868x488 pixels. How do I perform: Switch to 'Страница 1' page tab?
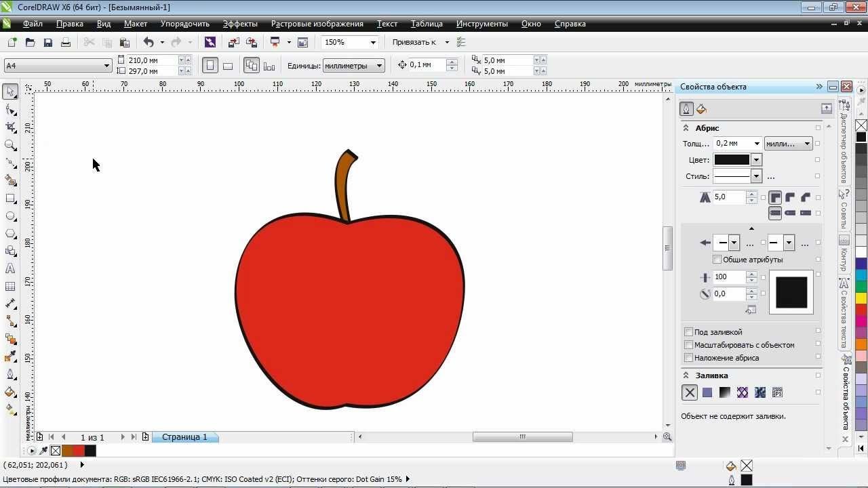pyautogui.click(x=184, y=437)
